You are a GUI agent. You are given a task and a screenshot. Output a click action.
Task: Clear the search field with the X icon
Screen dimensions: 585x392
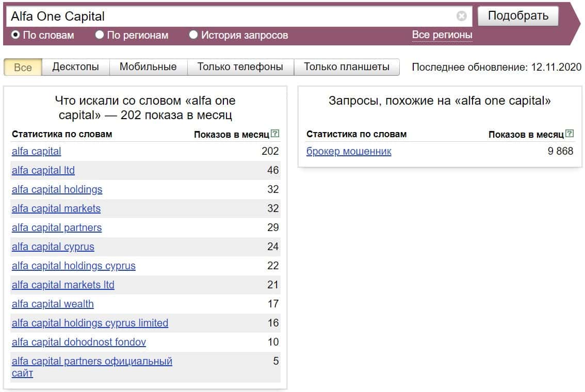pyautogui.click(x=461, y=16)
